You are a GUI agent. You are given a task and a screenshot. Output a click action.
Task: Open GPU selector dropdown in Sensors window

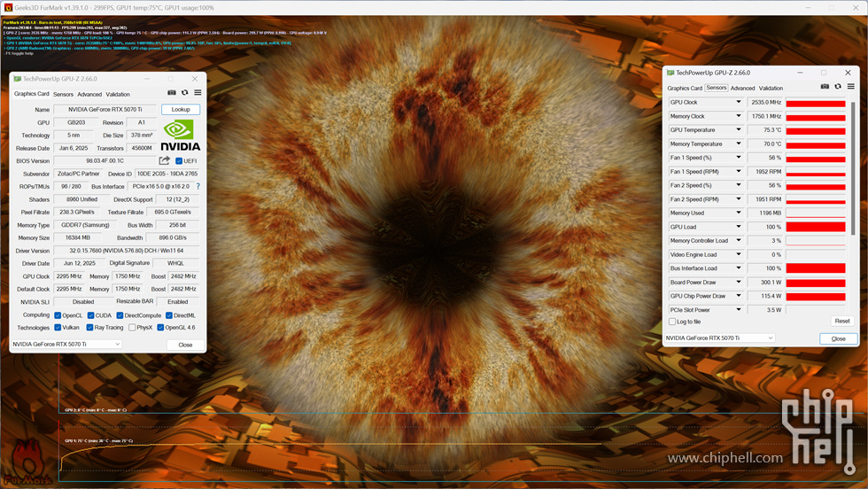pyautogui.click(x=719, y=338)
